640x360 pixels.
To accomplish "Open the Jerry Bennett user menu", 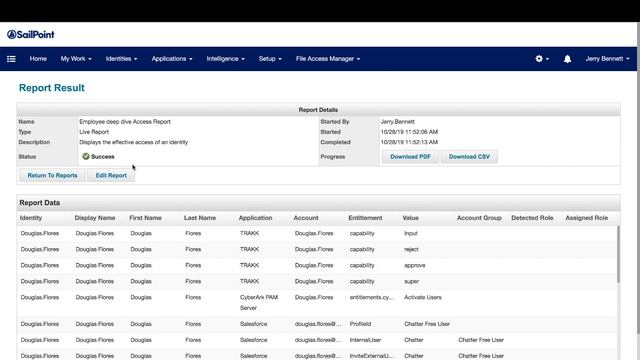I will pyautogui.click(x=607, y=59).
